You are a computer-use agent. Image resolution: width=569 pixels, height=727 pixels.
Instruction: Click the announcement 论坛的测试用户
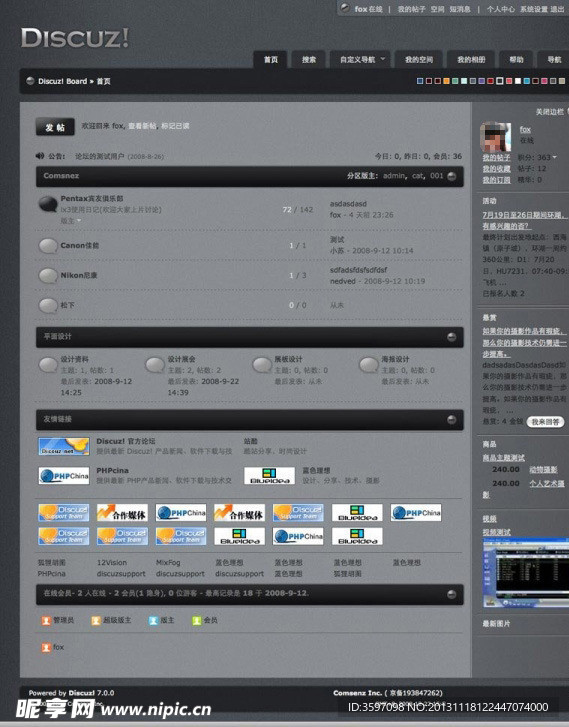[x=100, y=156]
